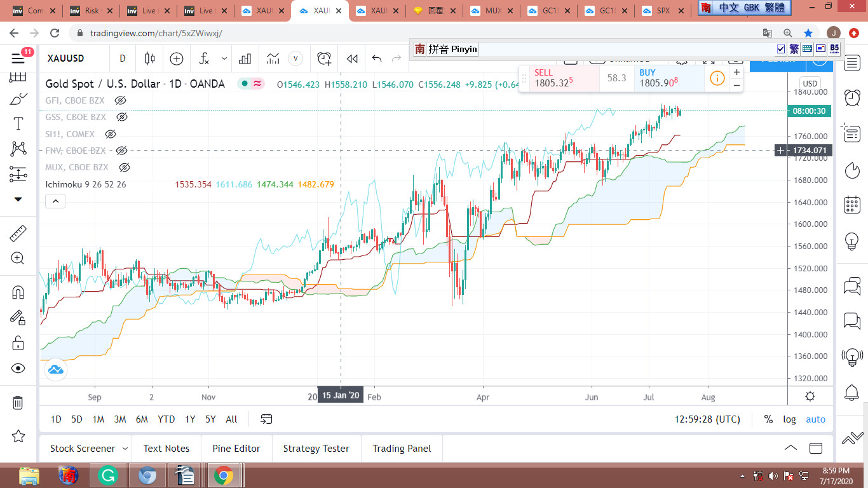Switch to the Pine Editor tab

click(x=236, y=449)
